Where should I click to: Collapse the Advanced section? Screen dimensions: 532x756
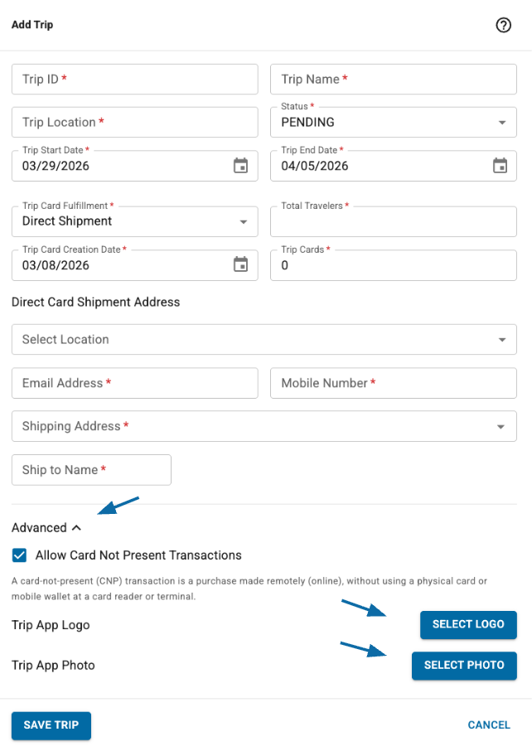[46, 528]
